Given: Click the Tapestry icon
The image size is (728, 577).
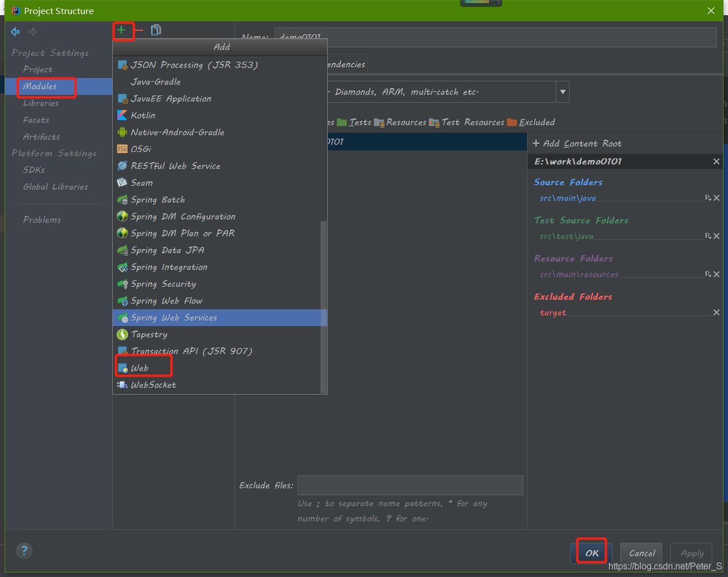Looking at the screenshot, I should (x=122, y=335).
